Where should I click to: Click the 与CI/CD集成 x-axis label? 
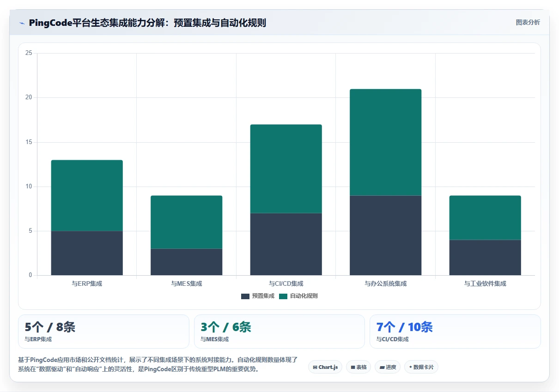[286, 283]
